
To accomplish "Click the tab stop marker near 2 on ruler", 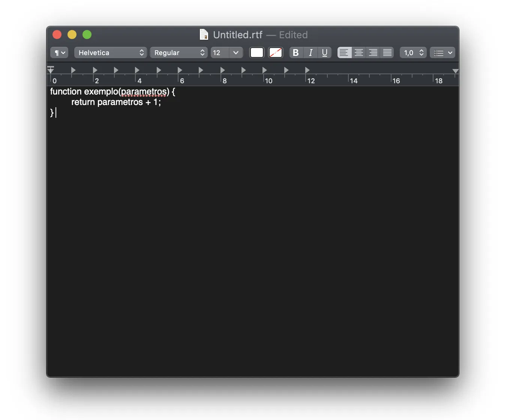I will [95, 70].
